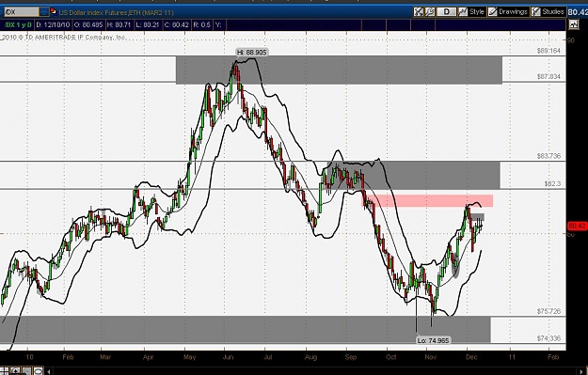
Task: Click the $82.3 price level label
Action: 553,183
